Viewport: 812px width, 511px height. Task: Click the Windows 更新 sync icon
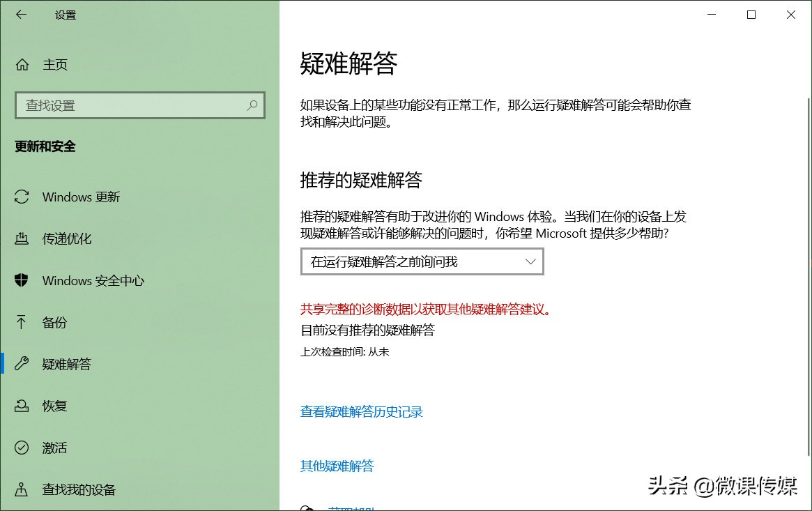pos(22,197)
